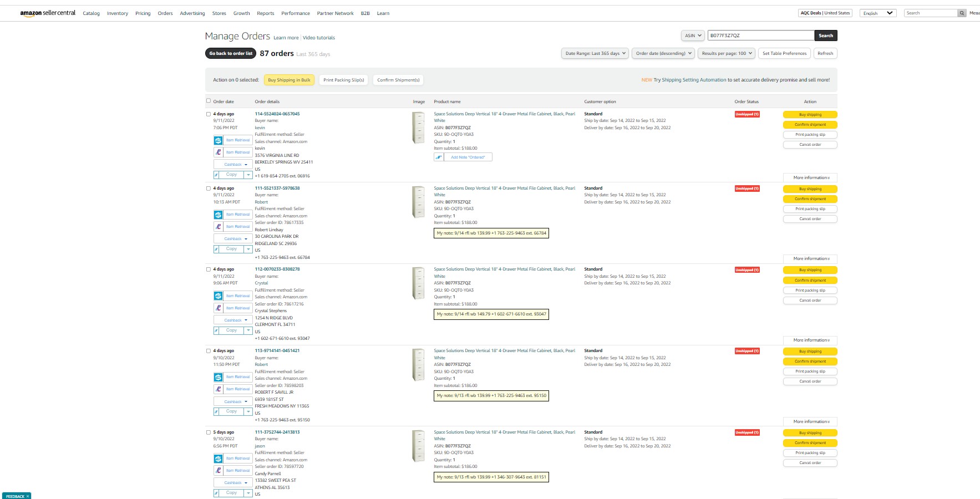The image size is (980, 499).
Task: Open the Performance menu
Action: click(296, 13)
